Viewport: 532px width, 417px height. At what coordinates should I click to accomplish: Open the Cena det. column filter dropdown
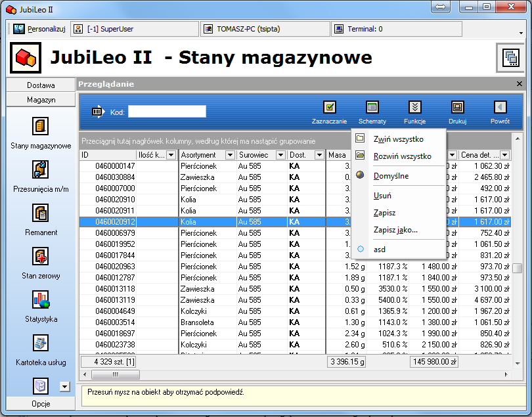[x=505, y=155]
